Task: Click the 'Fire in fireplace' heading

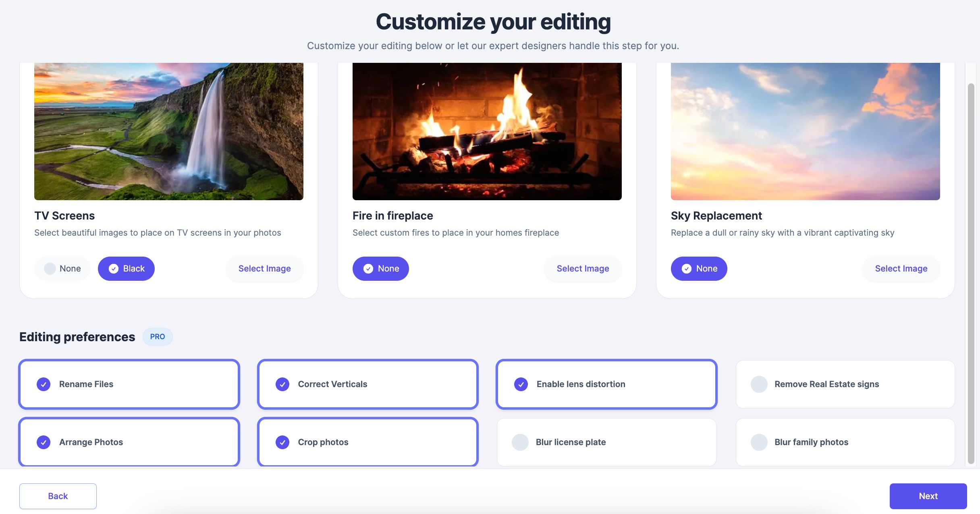Action: pos(393,216)
